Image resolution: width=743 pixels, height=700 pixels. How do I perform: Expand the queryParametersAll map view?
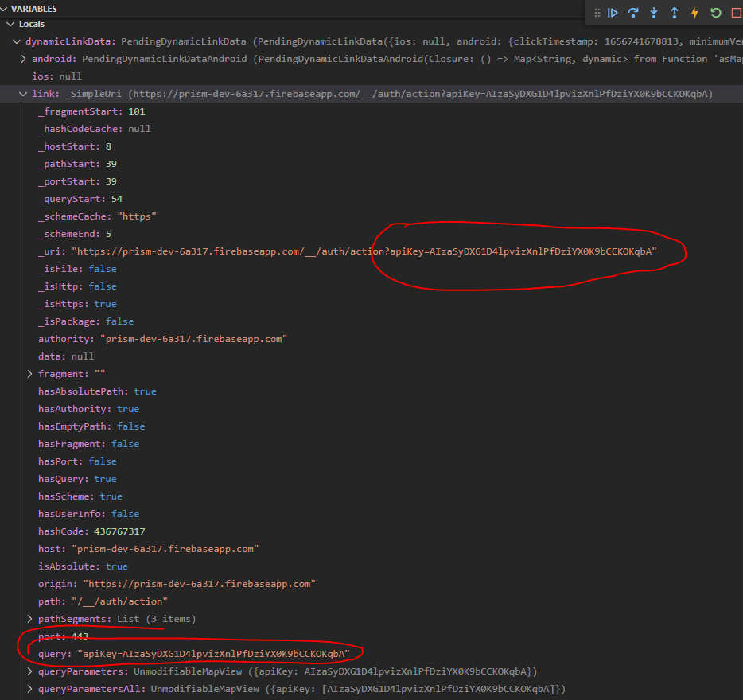(30, 689)
